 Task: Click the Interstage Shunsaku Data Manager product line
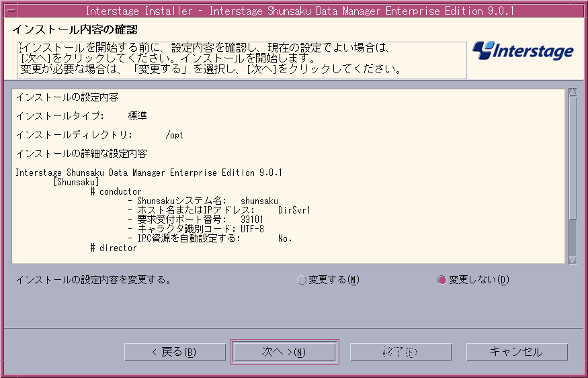coord(149,173)
